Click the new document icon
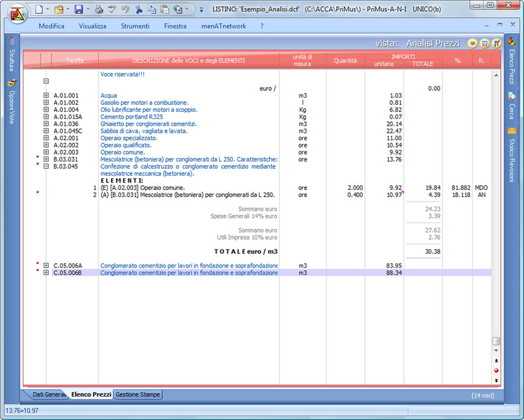Image resolution: width=524 pixels, height=420 pixels. point(39,9)
